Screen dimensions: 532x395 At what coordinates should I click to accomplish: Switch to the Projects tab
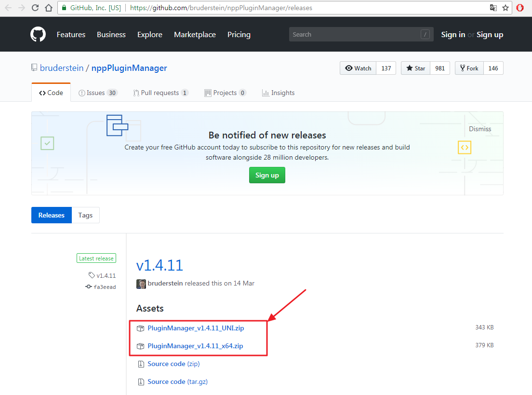(226, 93)
